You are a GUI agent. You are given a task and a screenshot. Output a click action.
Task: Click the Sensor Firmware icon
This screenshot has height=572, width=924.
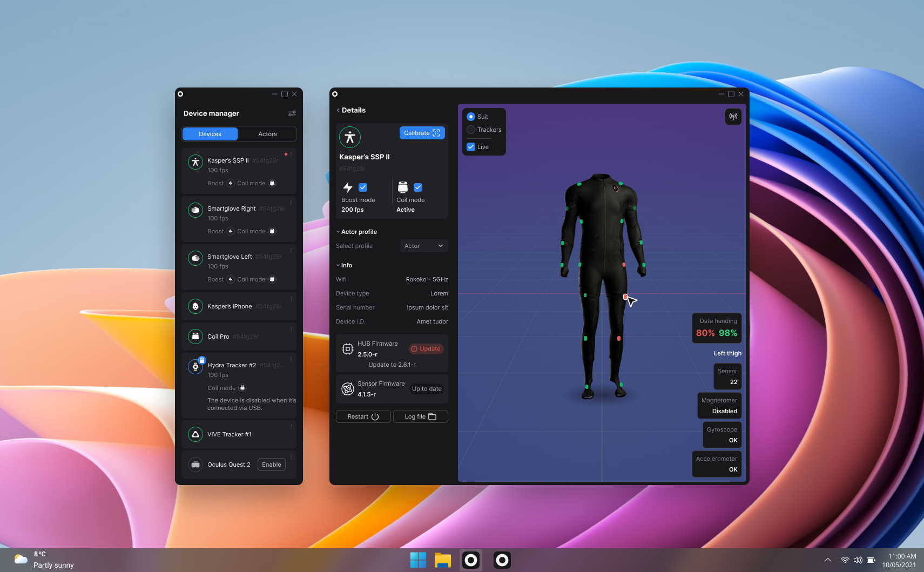tap(348, 389)
